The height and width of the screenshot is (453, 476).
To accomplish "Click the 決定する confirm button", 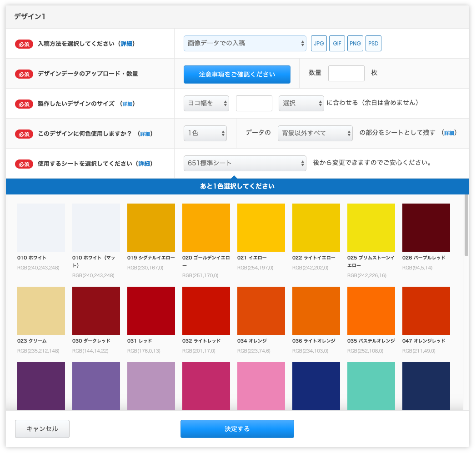I will [237, 428].
